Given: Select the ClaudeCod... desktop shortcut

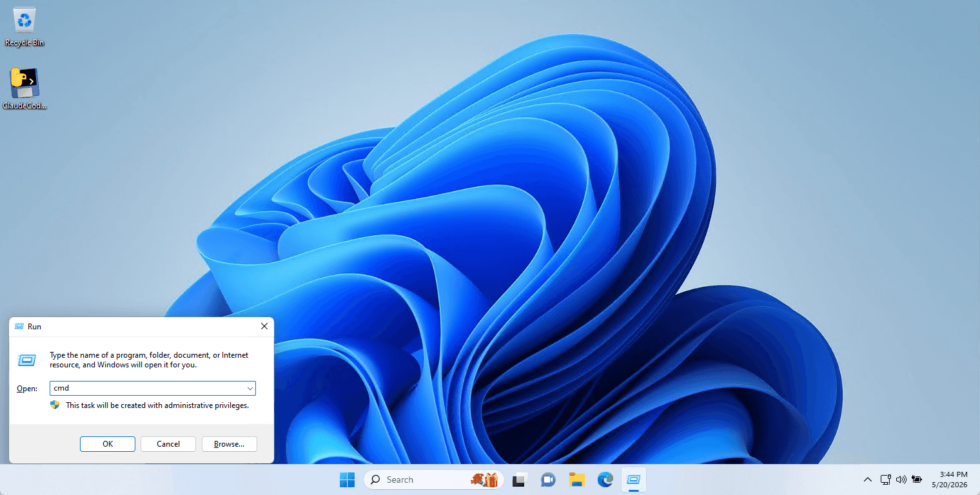Looking at the screenshot, I should tap(24, 89).
